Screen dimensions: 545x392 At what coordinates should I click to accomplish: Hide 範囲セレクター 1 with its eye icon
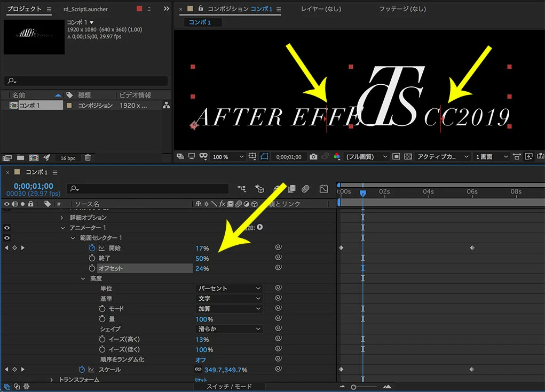[6, 238]
